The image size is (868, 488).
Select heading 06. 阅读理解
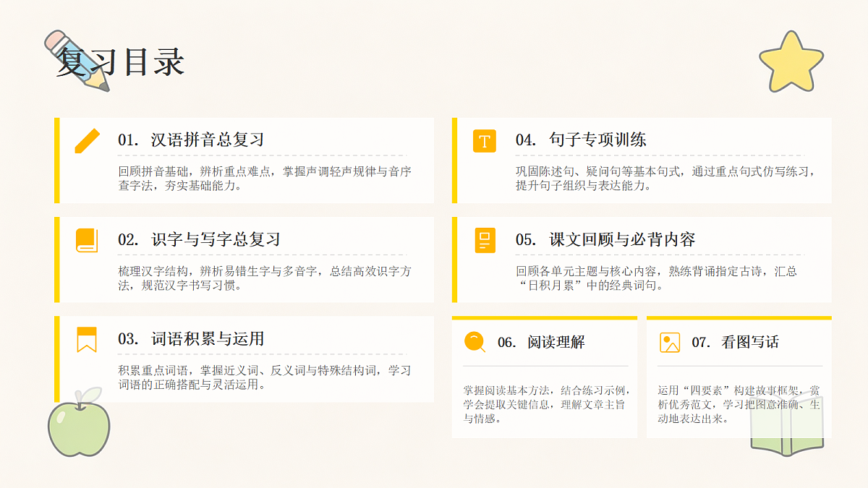coord(541,343)
